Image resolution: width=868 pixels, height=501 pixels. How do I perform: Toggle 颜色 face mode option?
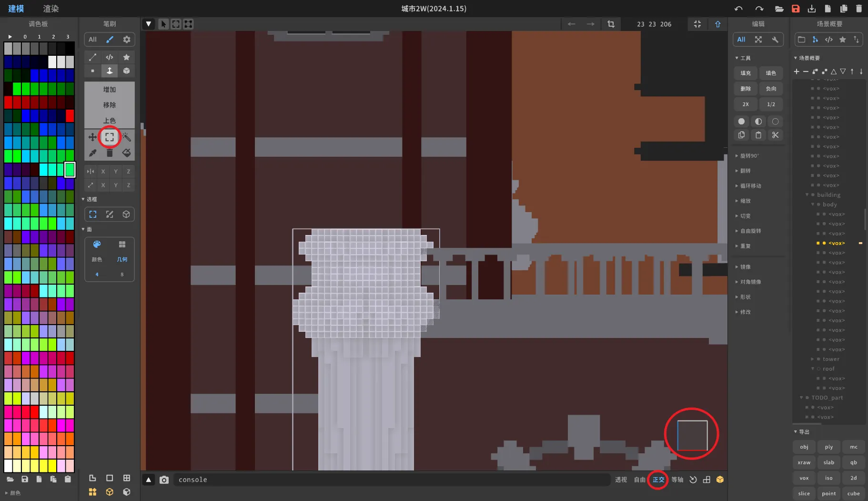tap(97, 251)
